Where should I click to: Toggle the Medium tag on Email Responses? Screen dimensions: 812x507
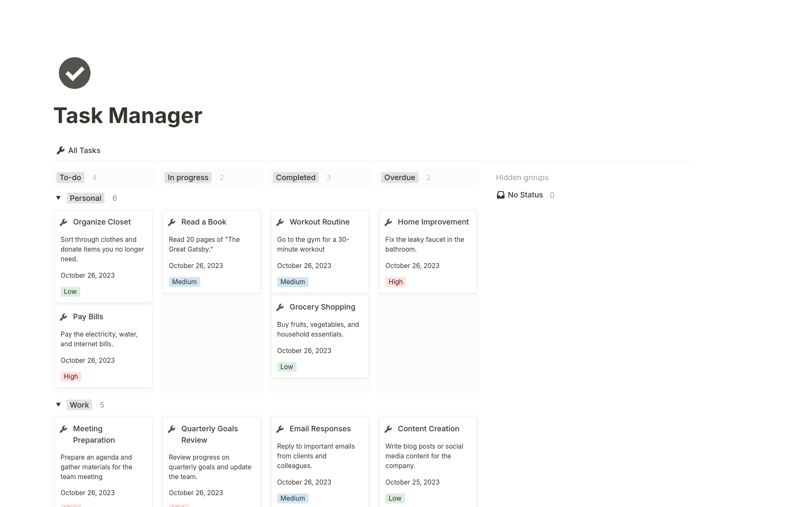292,498
